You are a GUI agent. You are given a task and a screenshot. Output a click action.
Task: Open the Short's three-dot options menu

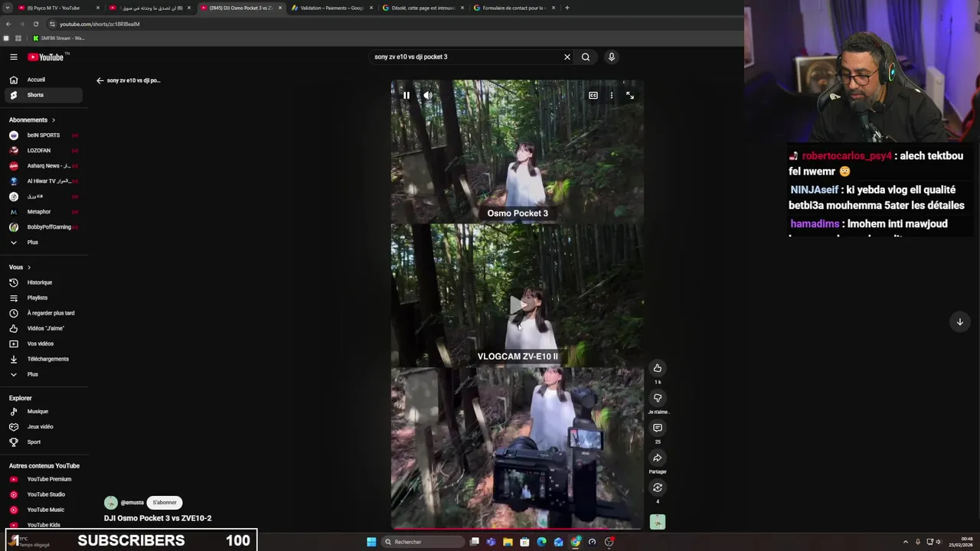coord(611,96)
